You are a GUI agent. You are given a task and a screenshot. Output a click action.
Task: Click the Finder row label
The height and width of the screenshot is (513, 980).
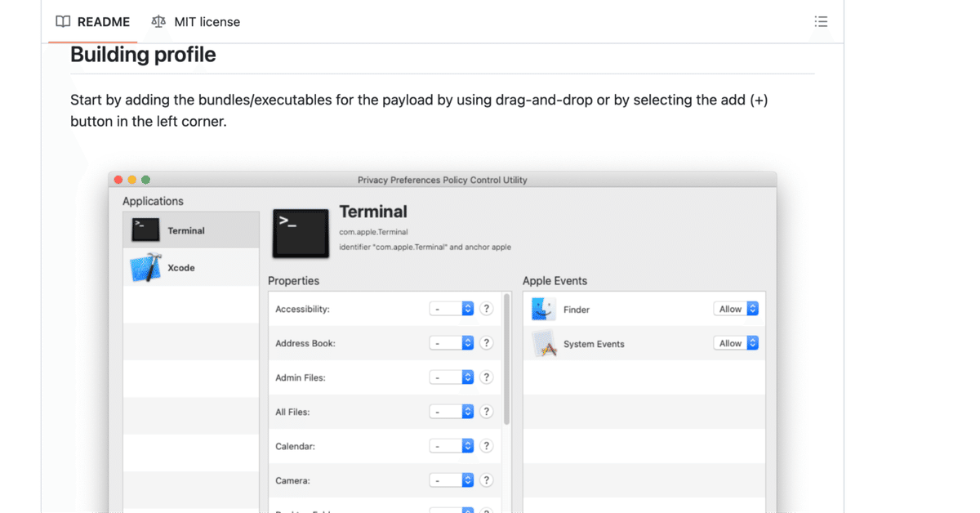click(x=577, y=310)
